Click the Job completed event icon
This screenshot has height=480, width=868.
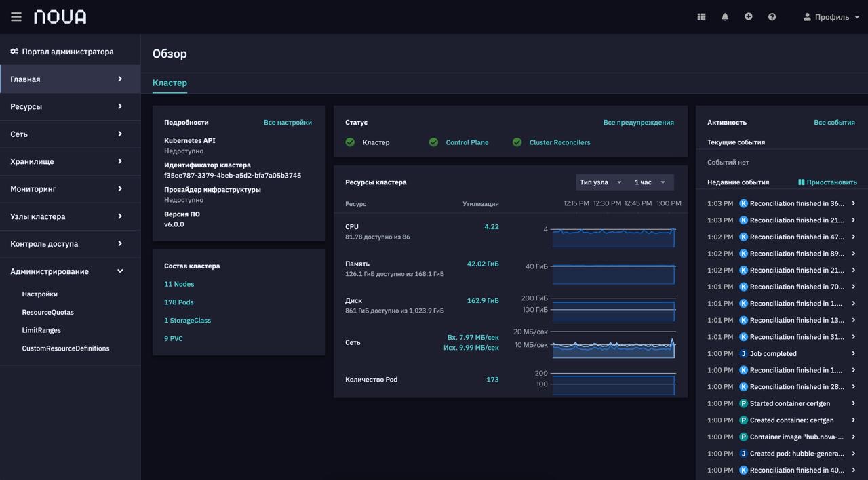tap(743, 354)
